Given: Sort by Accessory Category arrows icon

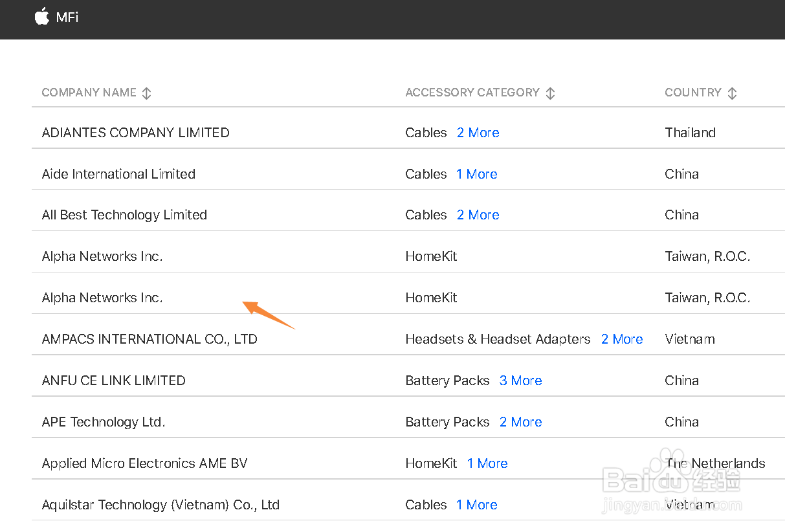Looking at the screenshot, I should [x=550, y=93].
